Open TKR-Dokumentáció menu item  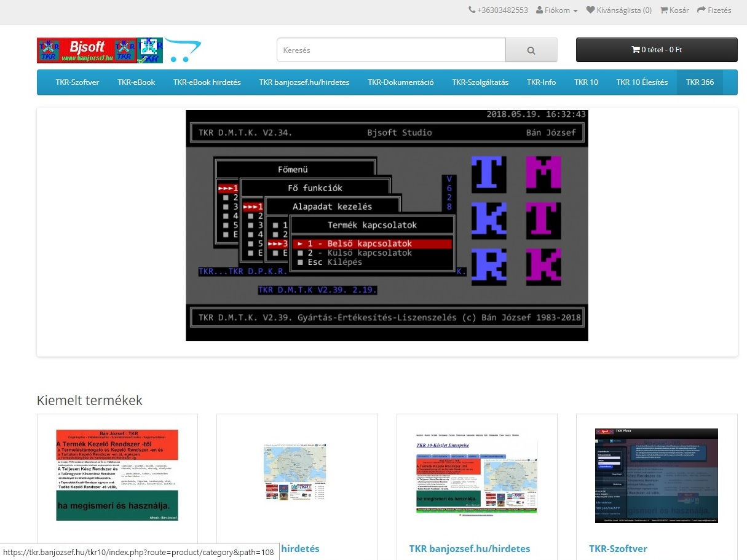coord(401,82)
